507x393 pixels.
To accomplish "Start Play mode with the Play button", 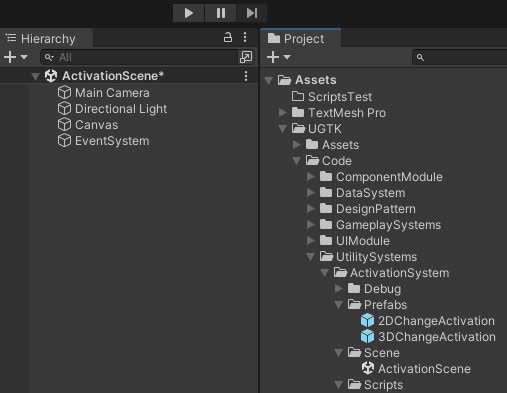I will [188, 13].
